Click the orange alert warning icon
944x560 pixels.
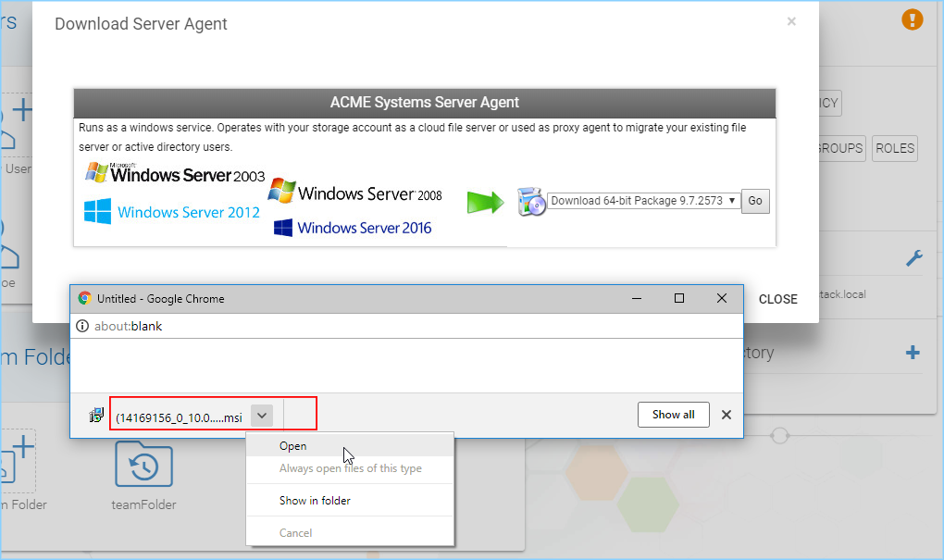(913, 19)
